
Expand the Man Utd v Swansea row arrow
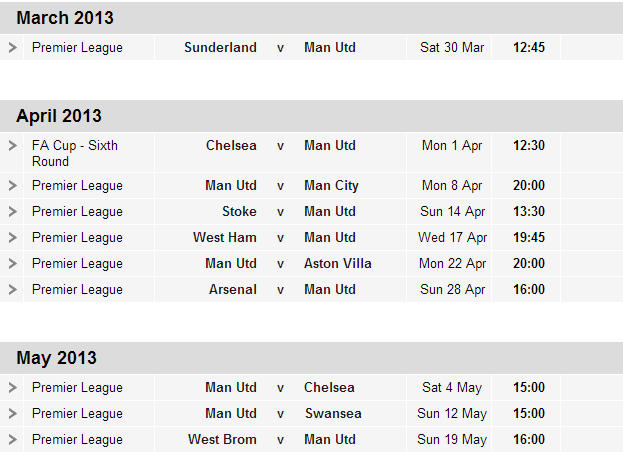tap(13, 414)
